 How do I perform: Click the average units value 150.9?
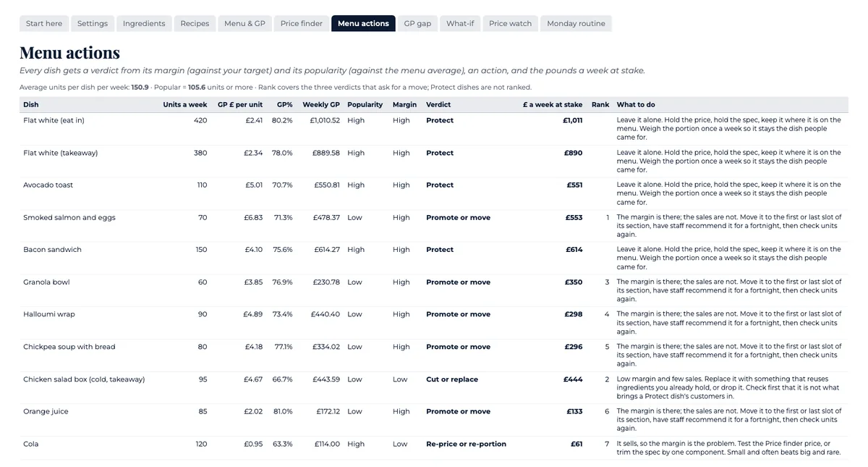[140, 87]
